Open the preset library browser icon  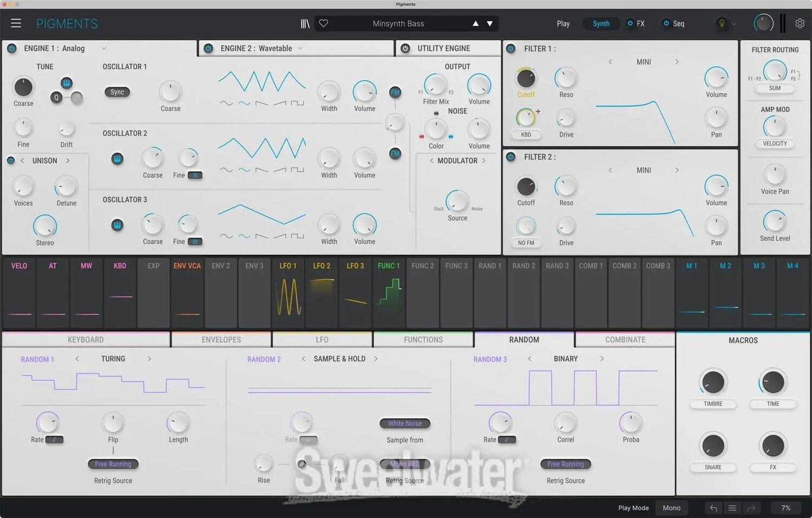[x=305, y=23]
